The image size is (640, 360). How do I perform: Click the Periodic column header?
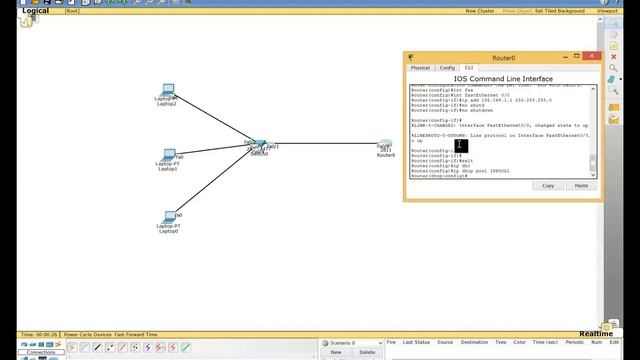pos(574,342)
